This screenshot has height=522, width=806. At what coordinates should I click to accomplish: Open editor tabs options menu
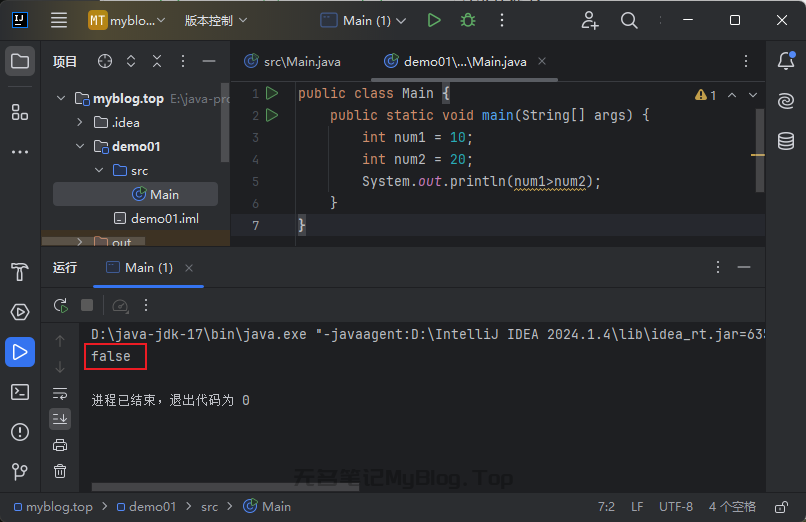(x=746, y=61)
